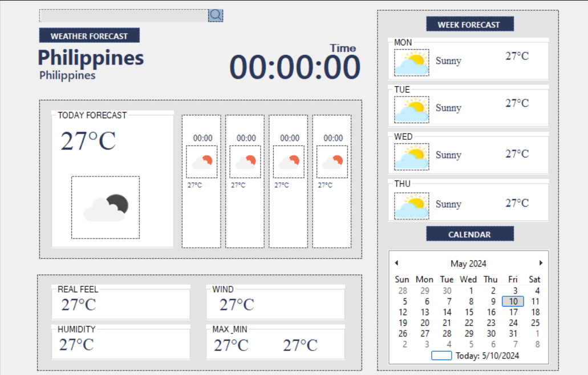The image size is (588, 375).
Task: Click the TUE 27°C temperature
Action: pyautogui.click(x=517, y=103)
